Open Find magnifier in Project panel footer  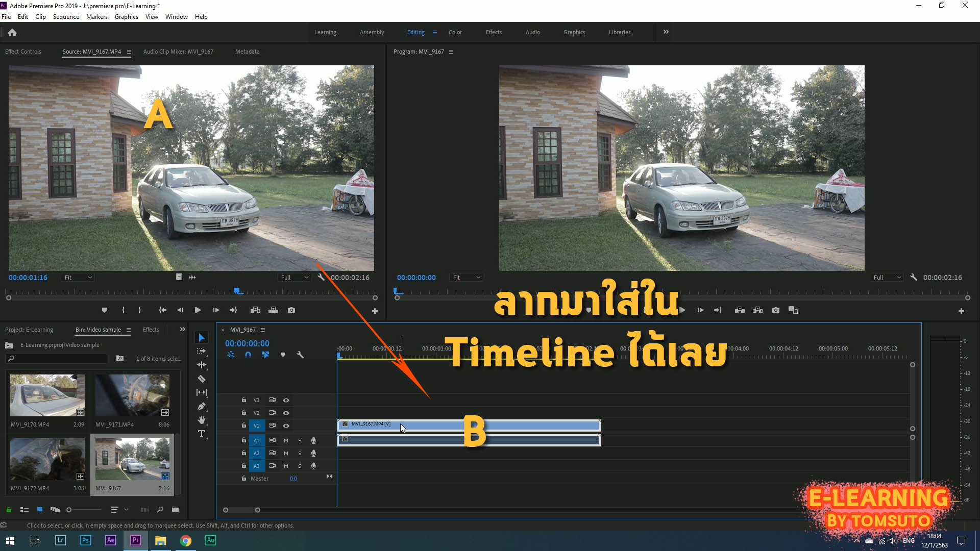coord(160,509)
